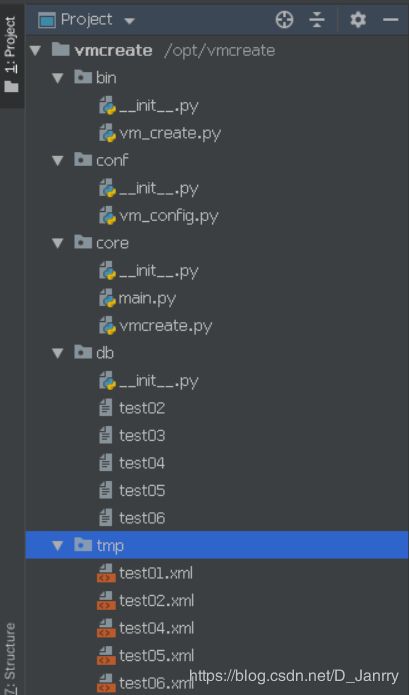Screen dimensions: 409x695
Task: Click the Collapse All icon in header
Action: [x=317, y=20]
